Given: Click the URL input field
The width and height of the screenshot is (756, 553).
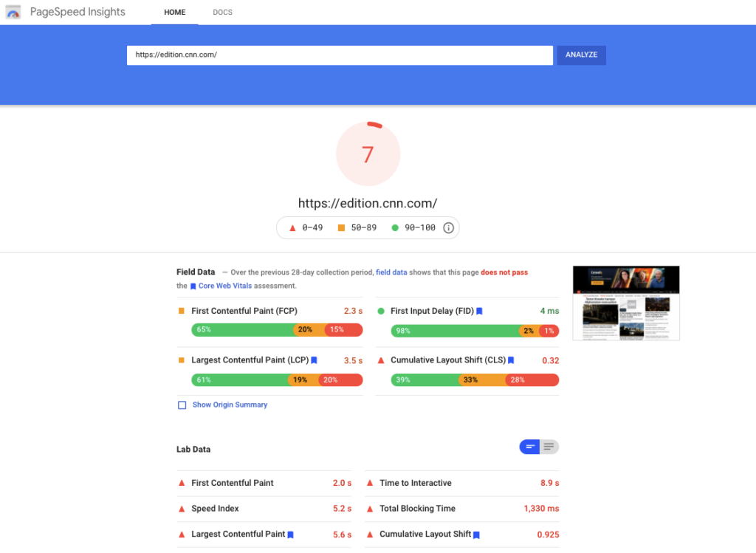Looking at the screenshot, I should (340, 55).
